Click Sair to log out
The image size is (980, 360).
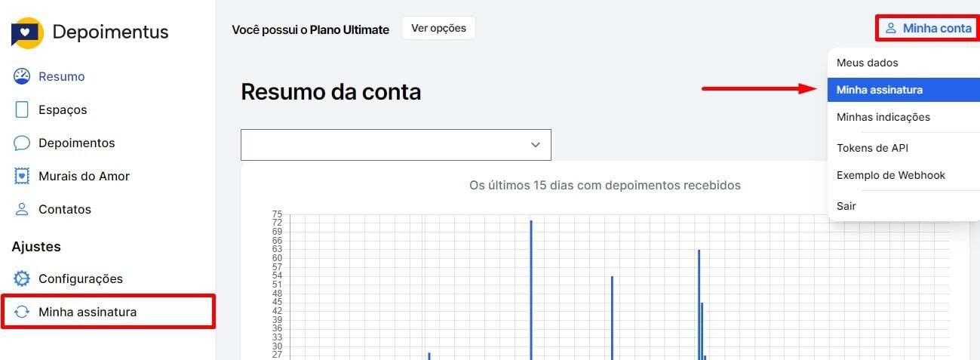tap(846, 206)
